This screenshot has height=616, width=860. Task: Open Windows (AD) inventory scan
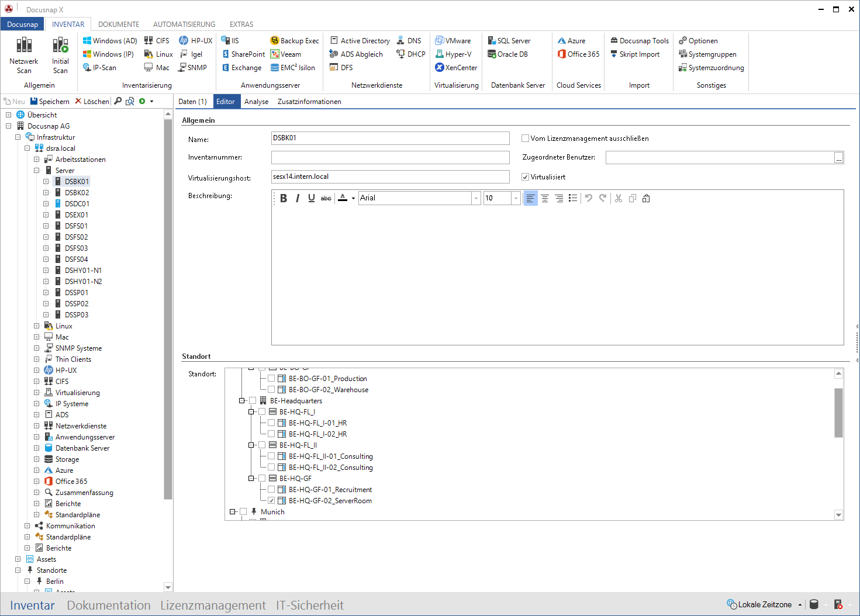coord(110,41)
